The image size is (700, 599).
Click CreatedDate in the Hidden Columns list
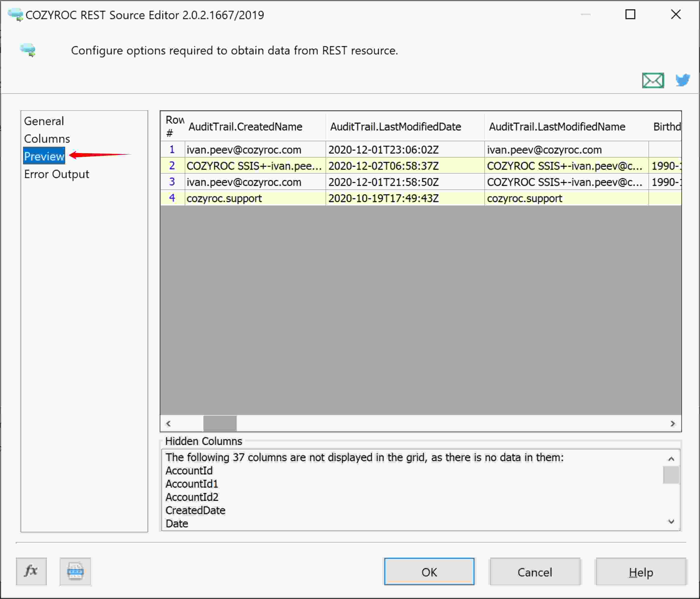(x=196, y=510)
